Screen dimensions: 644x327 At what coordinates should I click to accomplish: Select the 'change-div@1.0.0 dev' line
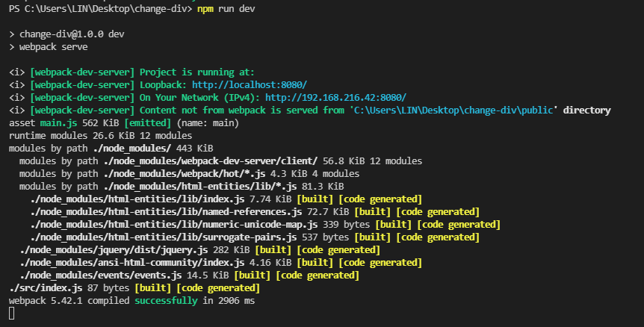point(72,34)
